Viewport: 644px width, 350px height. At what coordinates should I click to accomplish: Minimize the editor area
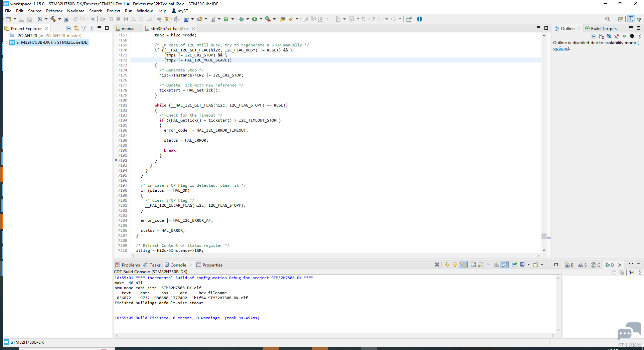point(538,28)
